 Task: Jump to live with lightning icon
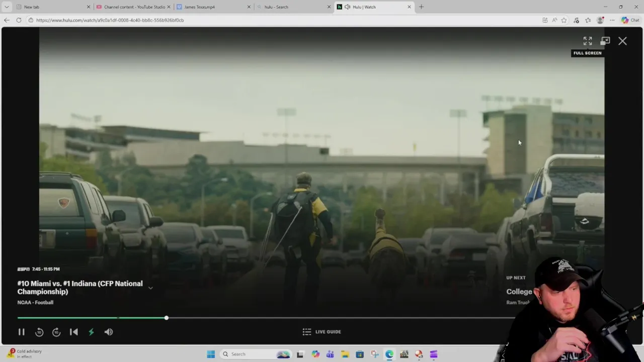[91, 332]
